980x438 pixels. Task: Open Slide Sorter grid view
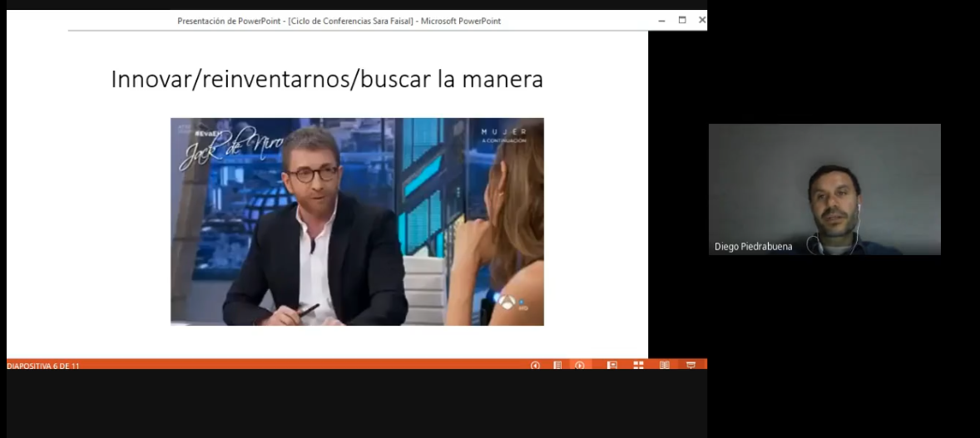point(638,365)
